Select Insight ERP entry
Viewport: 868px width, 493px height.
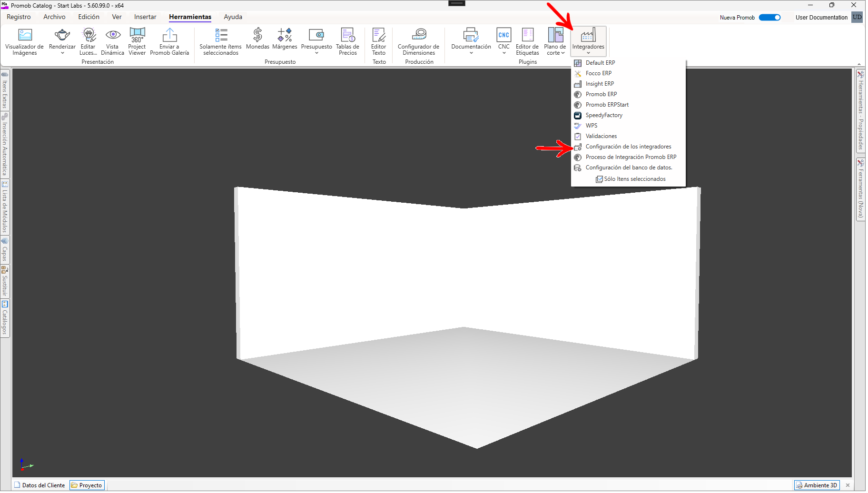[x=628, y=84]
